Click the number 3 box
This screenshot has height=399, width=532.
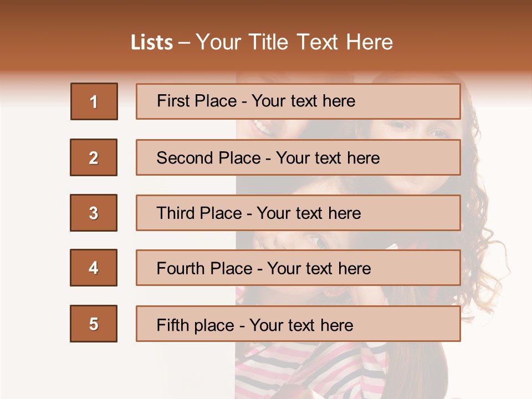point(94,213)
